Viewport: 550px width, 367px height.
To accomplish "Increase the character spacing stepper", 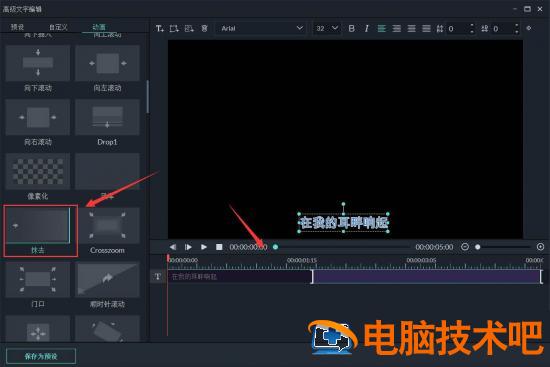I will pos(472,26).
